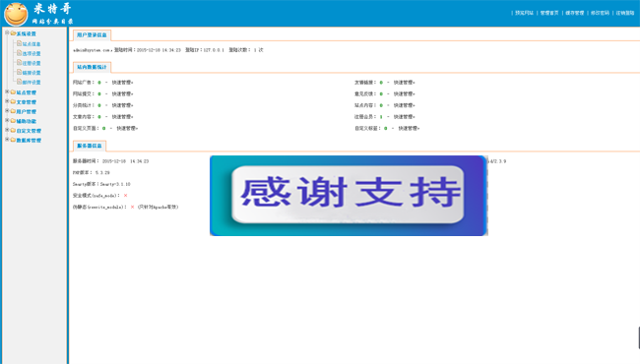Click 快速管理 link for 网站提交
640x364 pixels.
coord(122,93)
